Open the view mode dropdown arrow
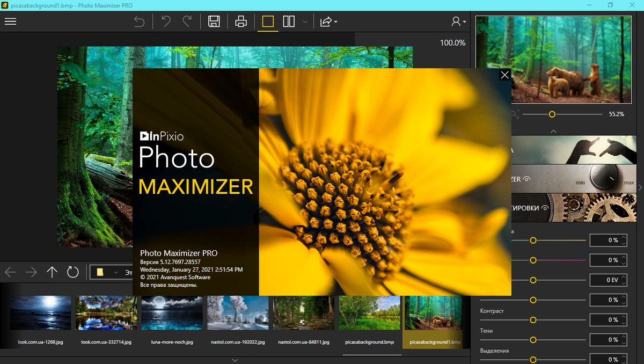This screenshot has width=644, height=364. pos(305,22)
